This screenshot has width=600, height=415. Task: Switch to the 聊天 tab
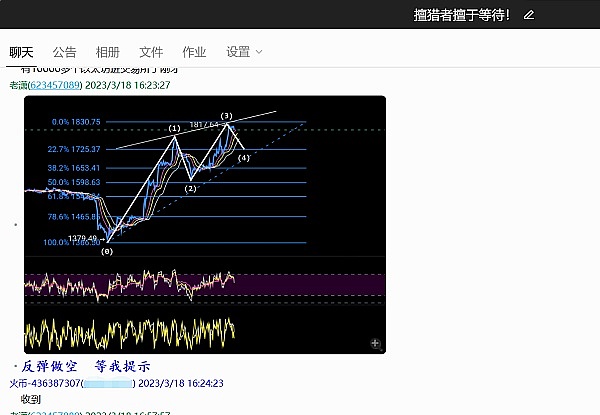pos(21,52)
